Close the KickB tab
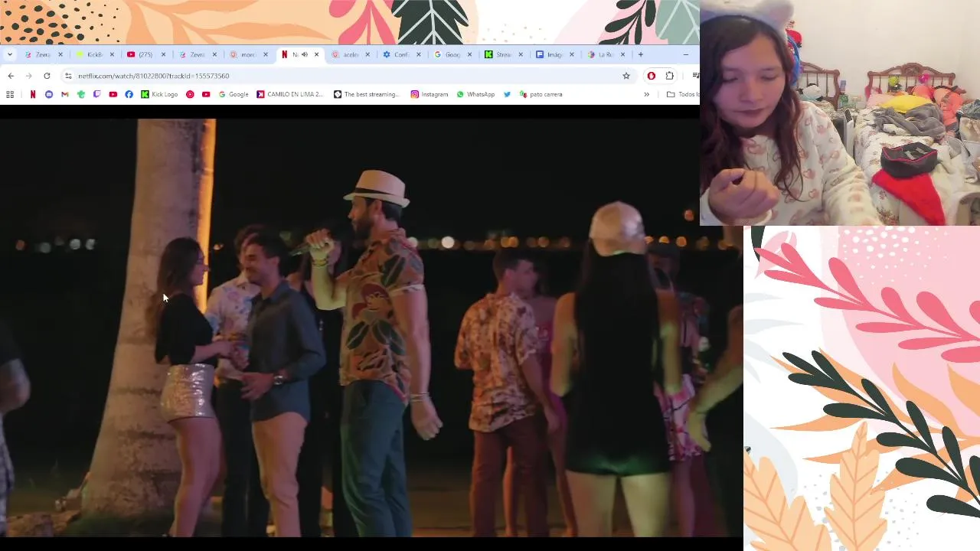Image resolution: width=980 pixels, height=551 pixels. pyautogui.click(x=112, y=54)
